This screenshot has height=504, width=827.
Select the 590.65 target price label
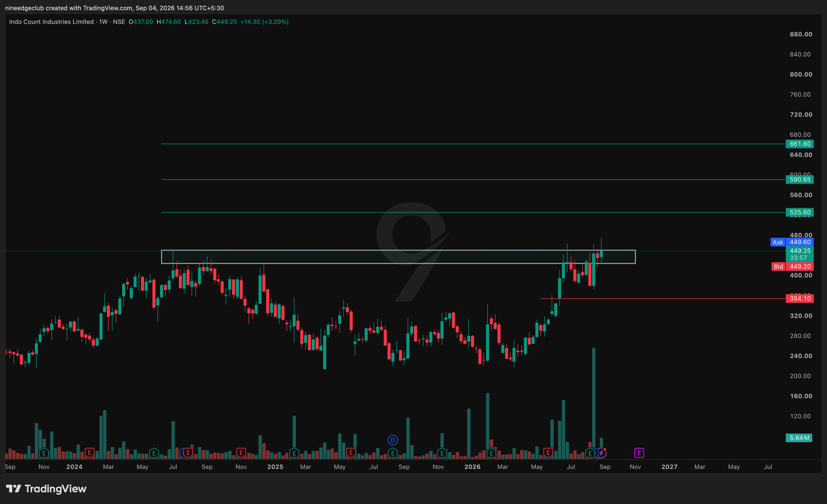click(800, 180)
